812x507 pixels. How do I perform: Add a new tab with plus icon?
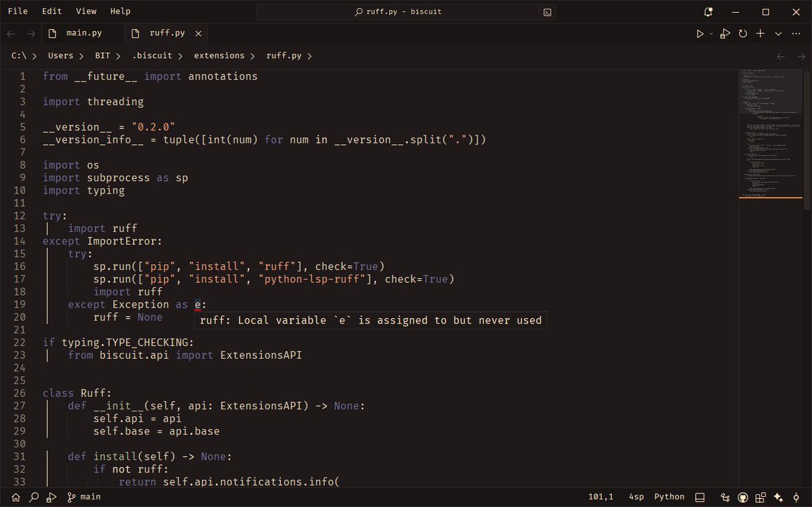tap(761, 33)
